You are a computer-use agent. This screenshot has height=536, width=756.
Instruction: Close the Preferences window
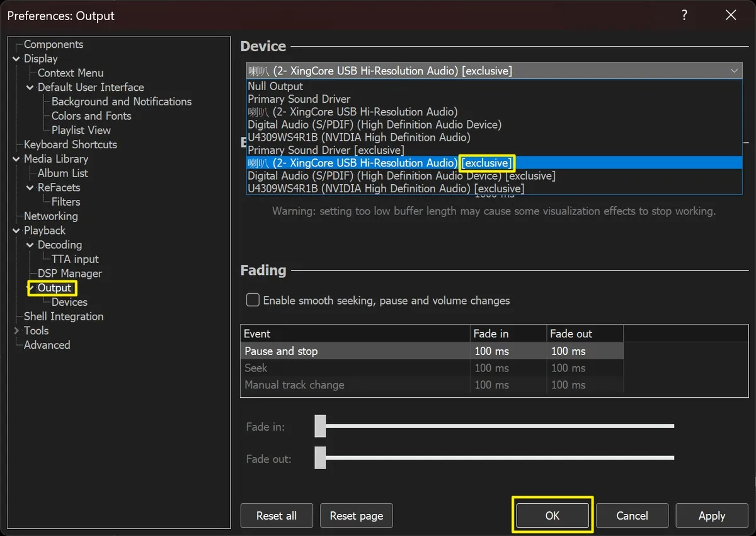[x=731, y=16]
